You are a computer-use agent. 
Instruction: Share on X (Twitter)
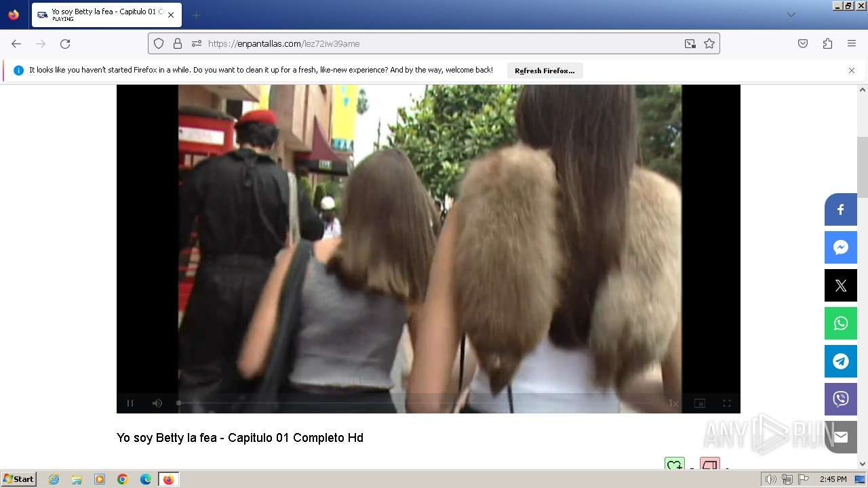pos(841,285)
